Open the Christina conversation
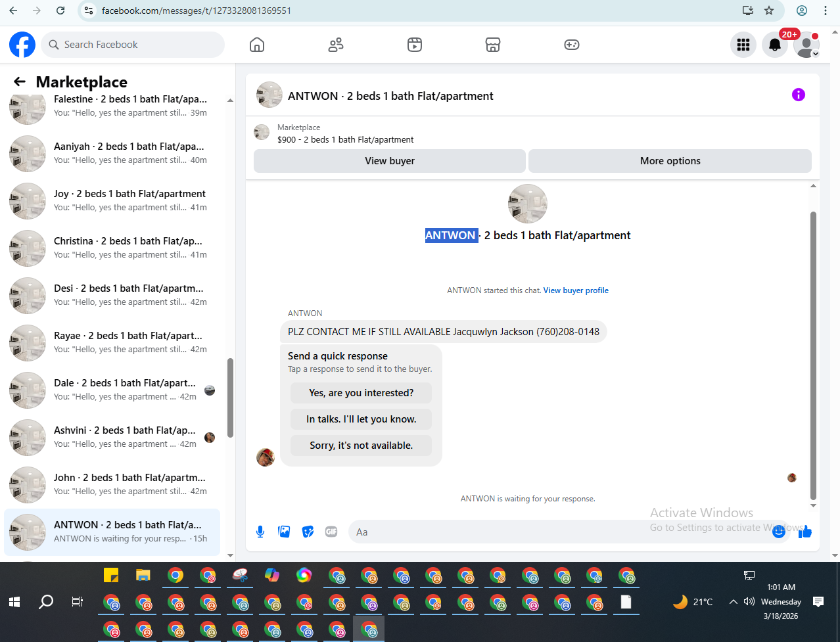The image size is (840, 642). [x=112, y=248]
